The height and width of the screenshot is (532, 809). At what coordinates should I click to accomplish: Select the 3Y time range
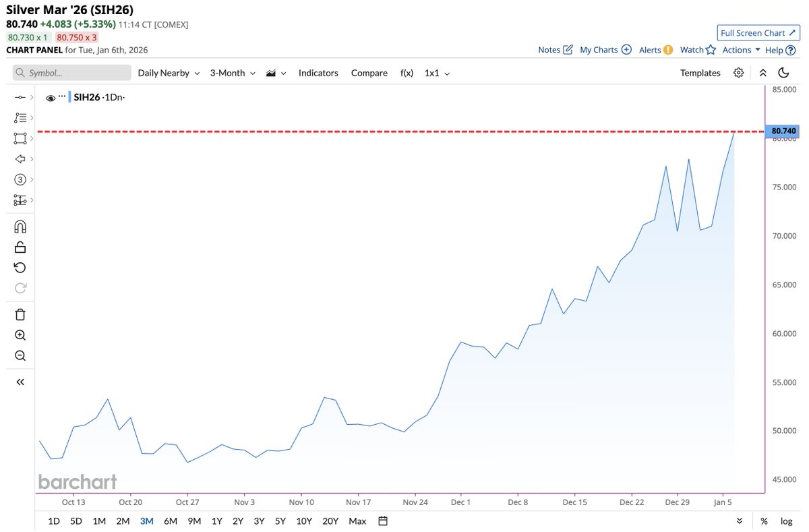(259, 521)
